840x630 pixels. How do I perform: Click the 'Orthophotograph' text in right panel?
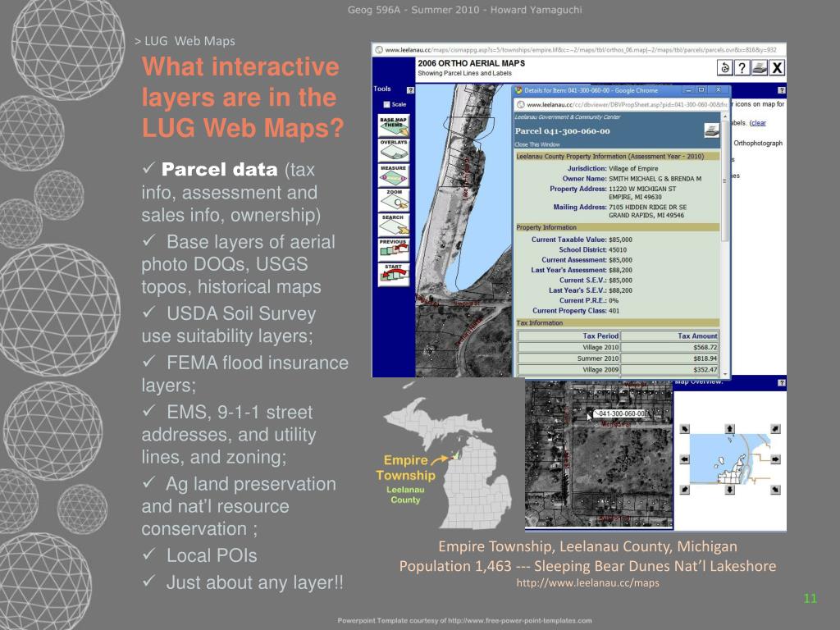click(758, 144)
